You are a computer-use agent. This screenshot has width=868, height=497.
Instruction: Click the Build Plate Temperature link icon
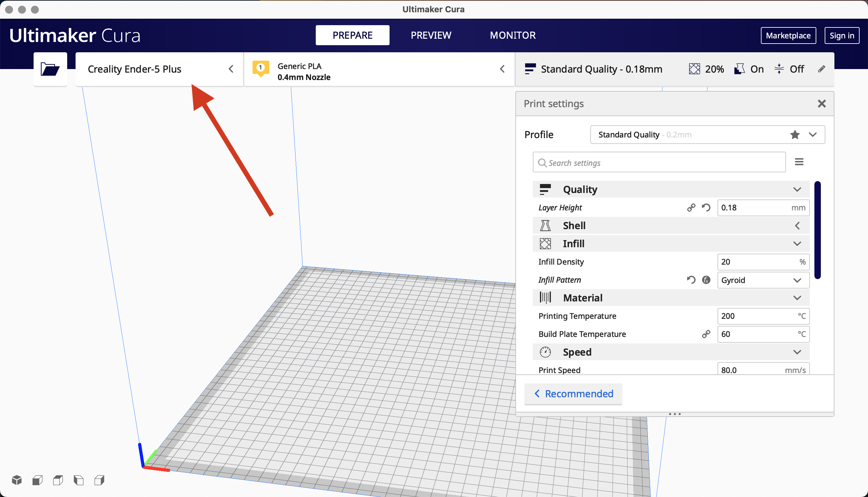[x=706, y=334]
